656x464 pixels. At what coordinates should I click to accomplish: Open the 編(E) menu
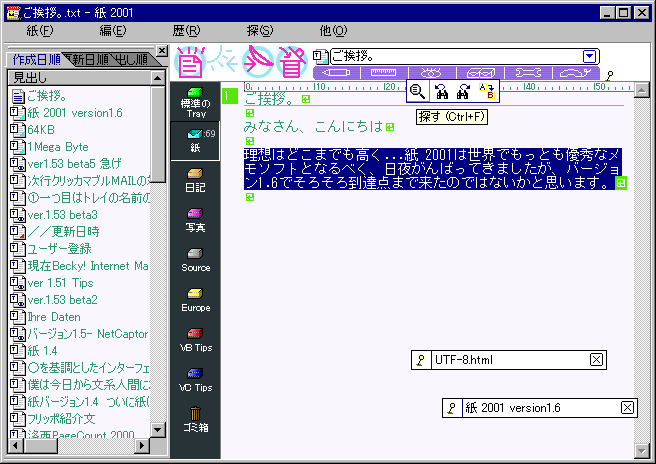coord(113,31)
